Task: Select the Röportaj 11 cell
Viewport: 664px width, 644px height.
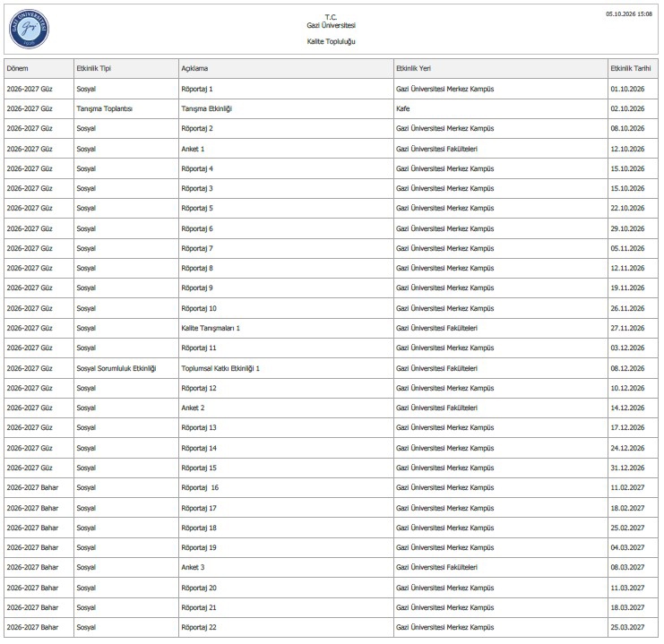Action: 286,348
